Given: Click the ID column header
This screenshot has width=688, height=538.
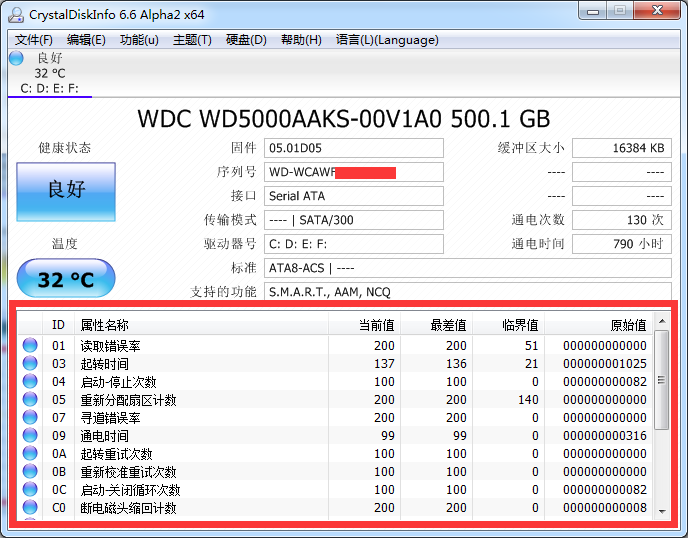Looking at the screenshot, I should click(x=58, y=325).
